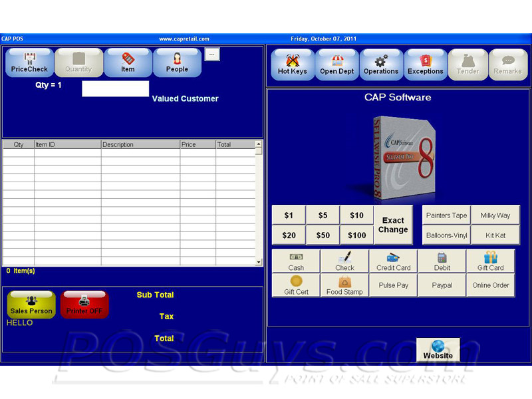Choose the Gift Cert tender type

[296, 285]
